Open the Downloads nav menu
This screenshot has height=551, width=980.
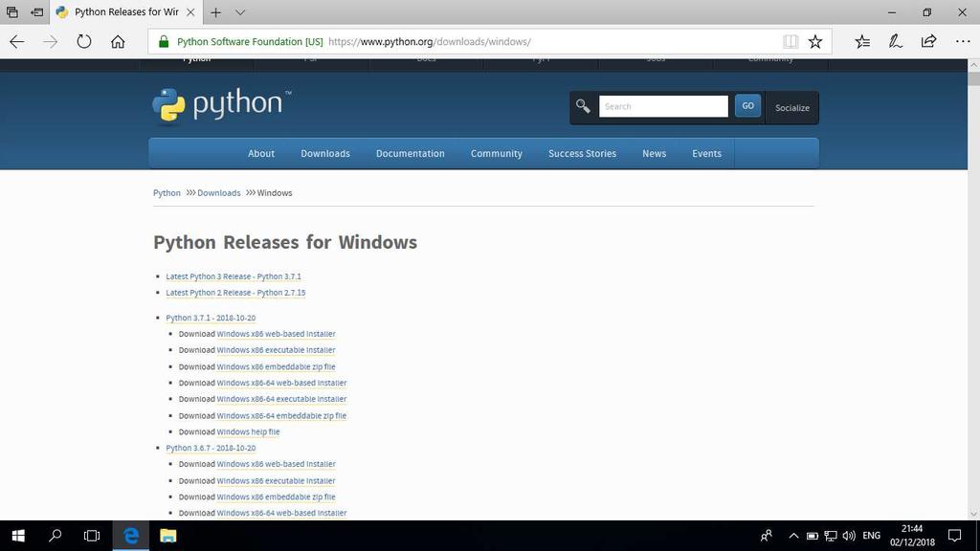[325, 154]
